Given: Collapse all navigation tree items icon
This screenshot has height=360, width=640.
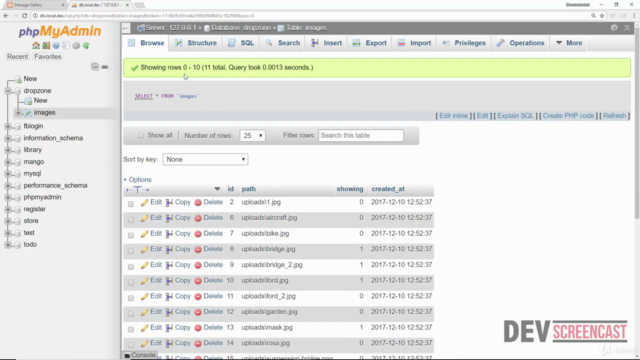Looking at the screenshot, I should (95, 67).
